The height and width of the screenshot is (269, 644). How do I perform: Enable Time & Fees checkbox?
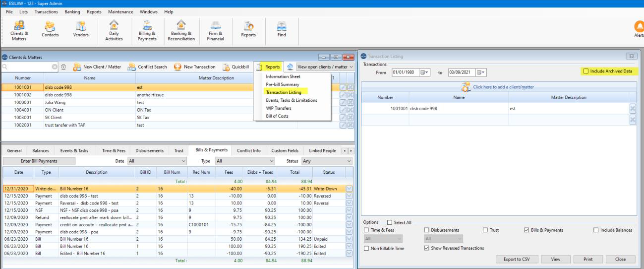tap(366, 230)
